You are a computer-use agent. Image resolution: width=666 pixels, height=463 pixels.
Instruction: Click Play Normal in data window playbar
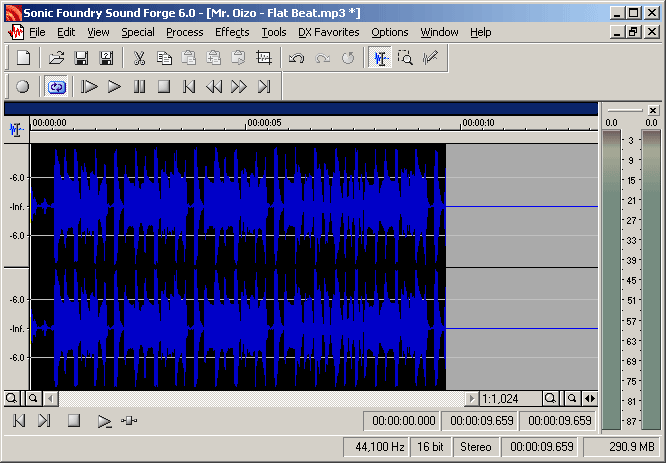(104, 421)
